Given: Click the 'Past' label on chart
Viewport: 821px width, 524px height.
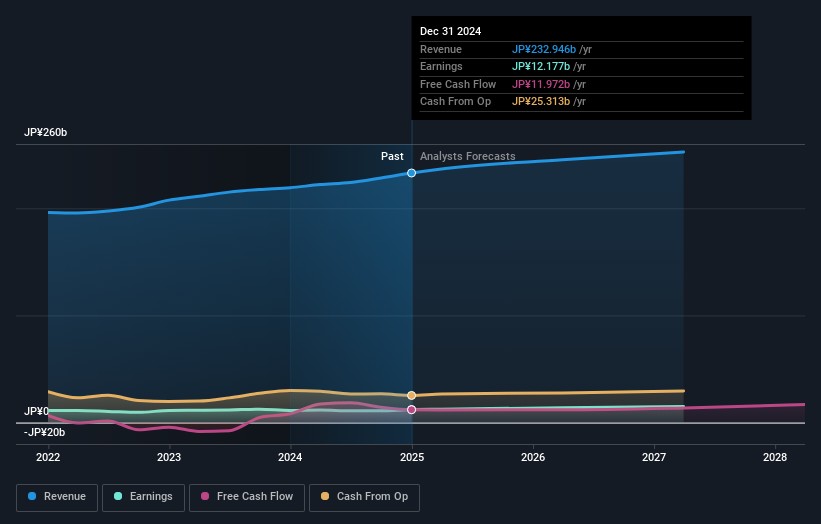Looking at the screenshot, I should [392, 156].
